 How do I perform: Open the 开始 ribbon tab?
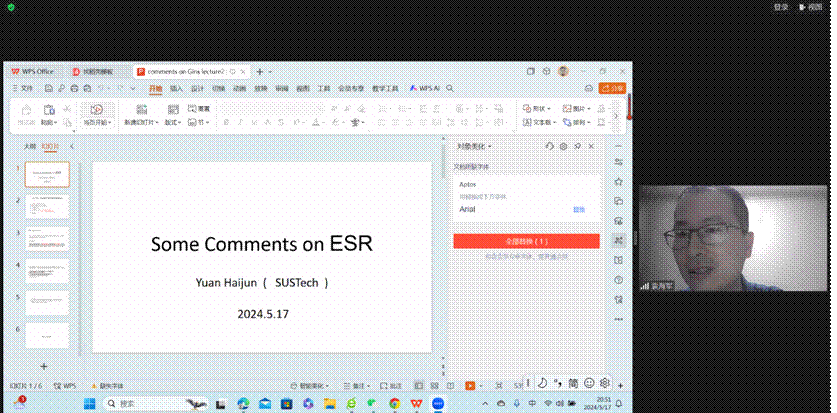pos(155,88)
